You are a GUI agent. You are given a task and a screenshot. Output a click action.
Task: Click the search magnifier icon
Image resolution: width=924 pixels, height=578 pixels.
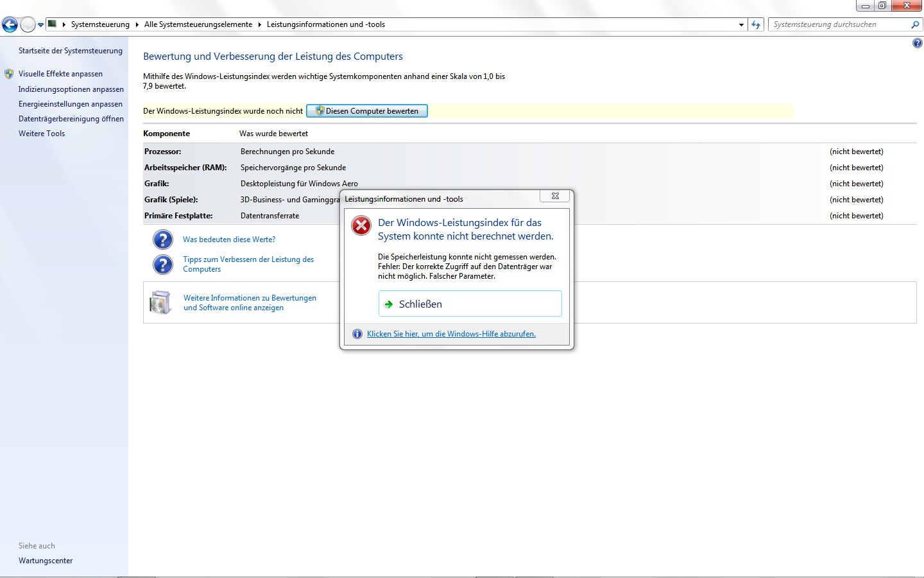pyautogui.click(x=915, y=24)
